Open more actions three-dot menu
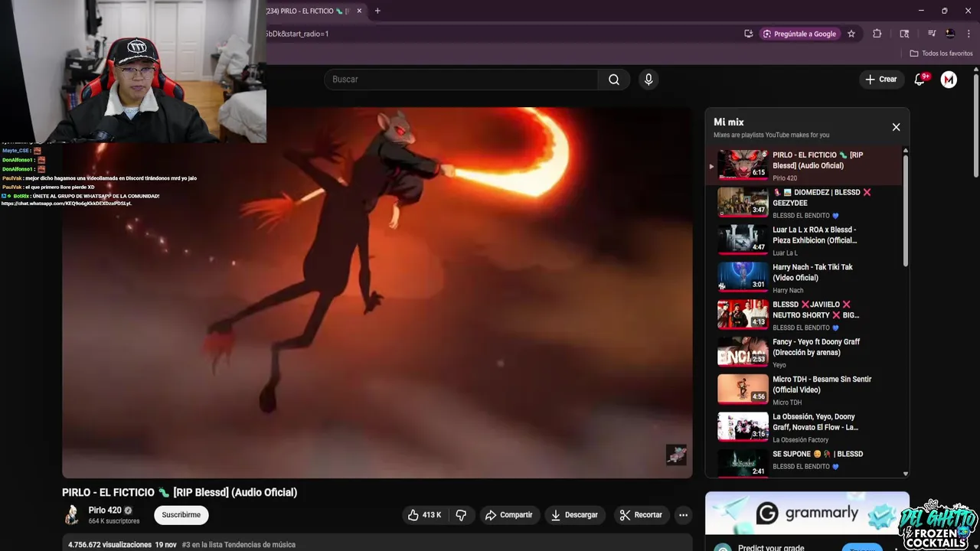980x551 pixels. (x=683, y=515)
